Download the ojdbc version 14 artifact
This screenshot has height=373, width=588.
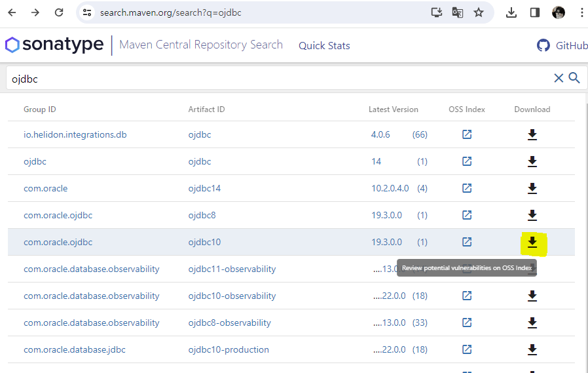pos(532,161)
